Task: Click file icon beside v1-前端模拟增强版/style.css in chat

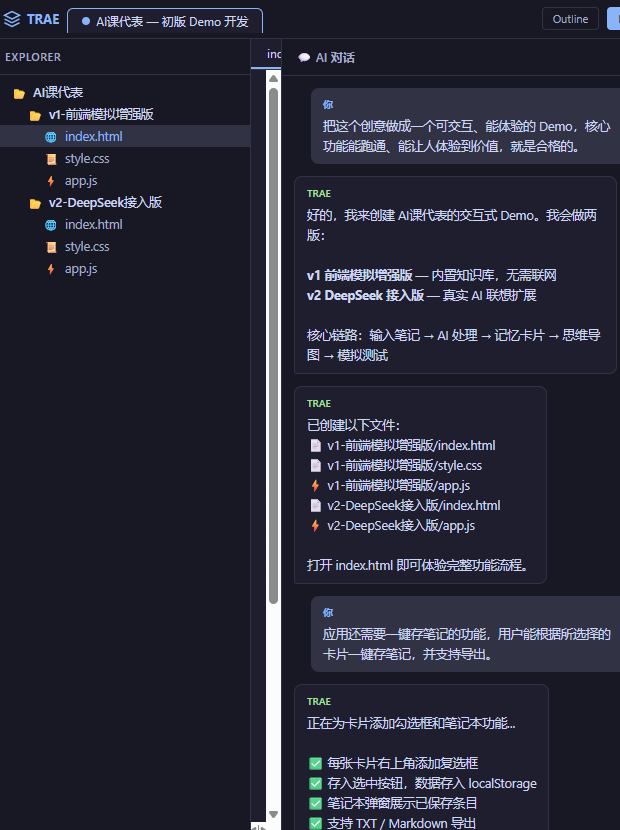Action: (316, 465)
